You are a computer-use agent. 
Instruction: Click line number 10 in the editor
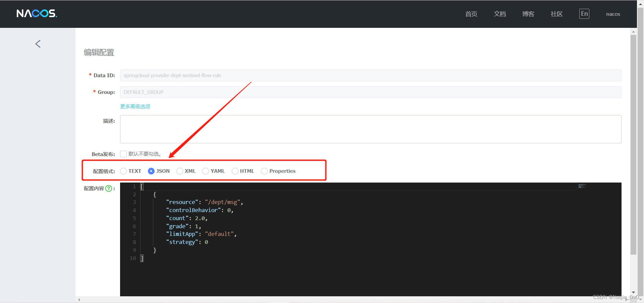tap(133, 258)
